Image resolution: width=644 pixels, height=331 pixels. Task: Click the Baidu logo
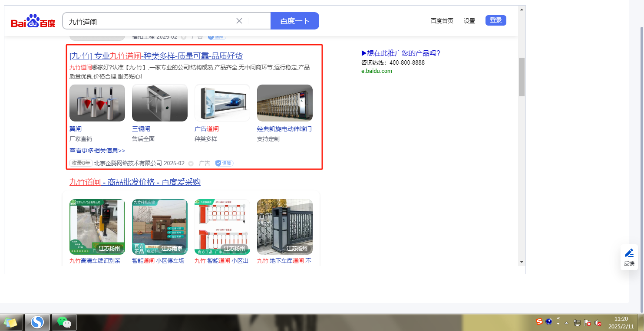(33, 21)
